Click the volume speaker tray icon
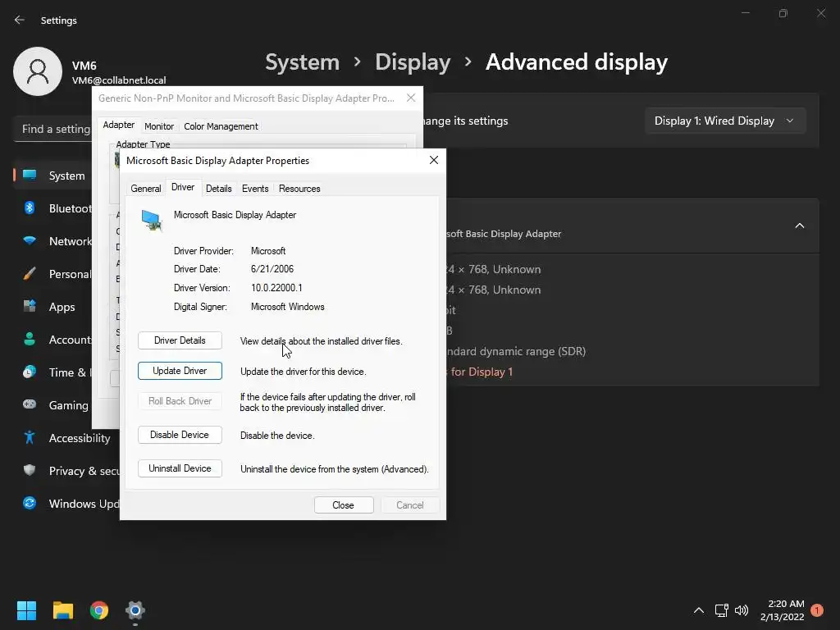Image resolution: width=840 pixels, height=630 pixels. pos(742,610)
